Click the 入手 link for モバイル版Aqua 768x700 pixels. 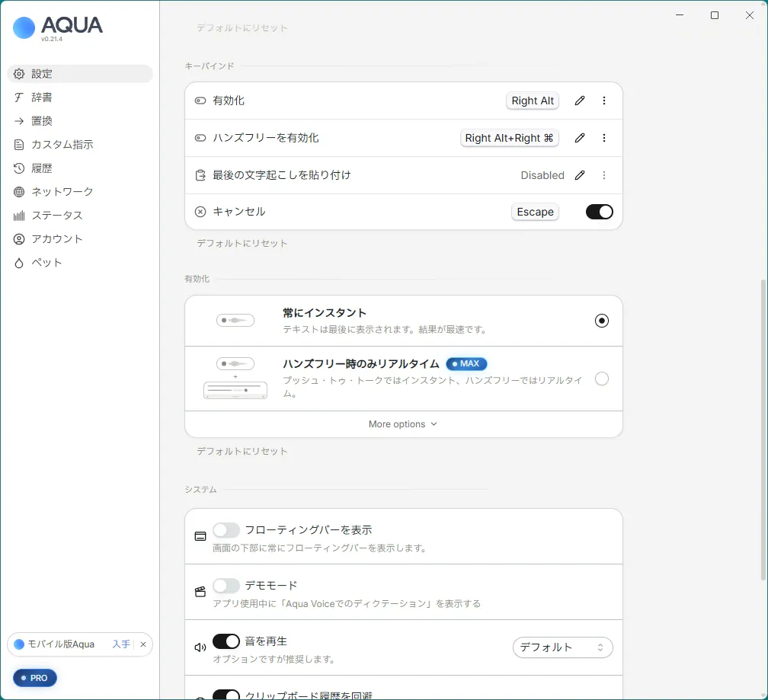coord(121,644)
